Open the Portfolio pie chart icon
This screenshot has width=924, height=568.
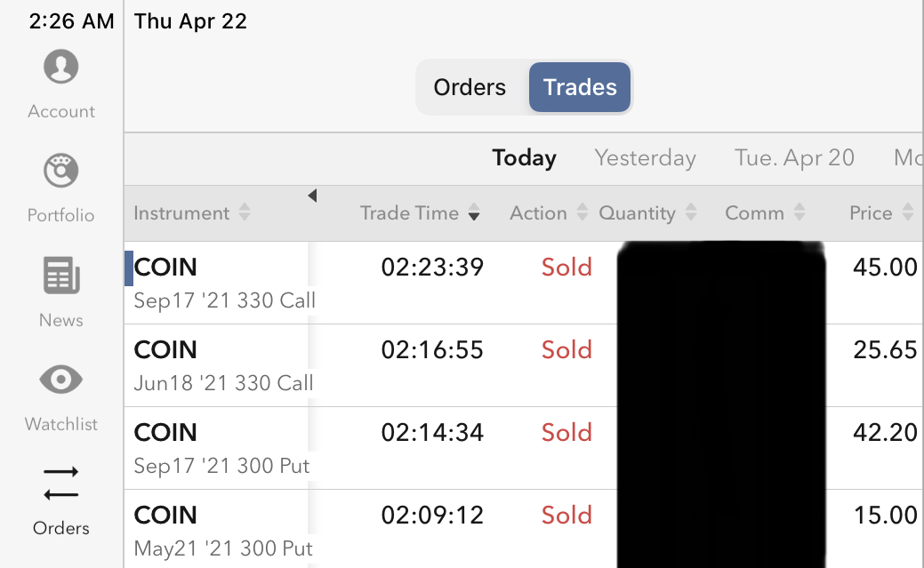[60, 172]
